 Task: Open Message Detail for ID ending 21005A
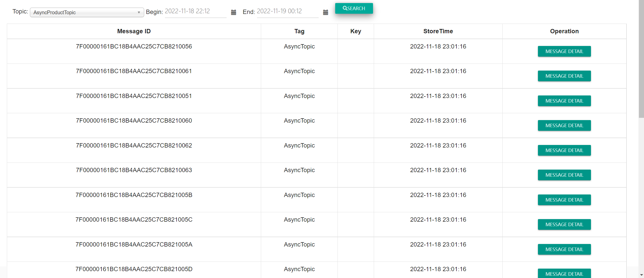coord(564,249)
